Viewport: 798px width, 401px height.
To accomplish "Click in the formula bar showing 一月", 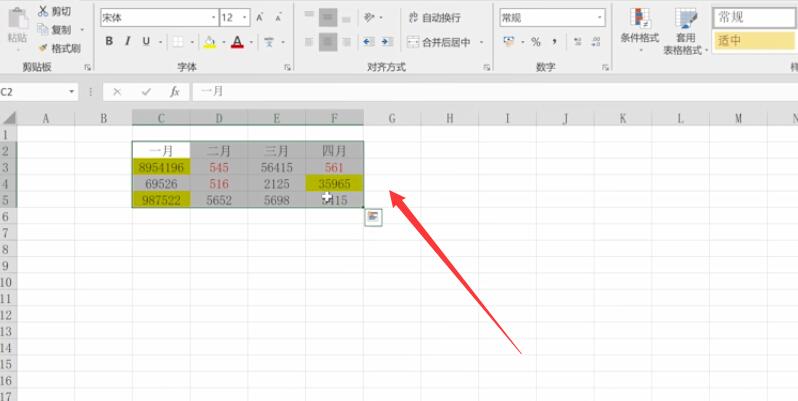I will click(x=495, y=92).
